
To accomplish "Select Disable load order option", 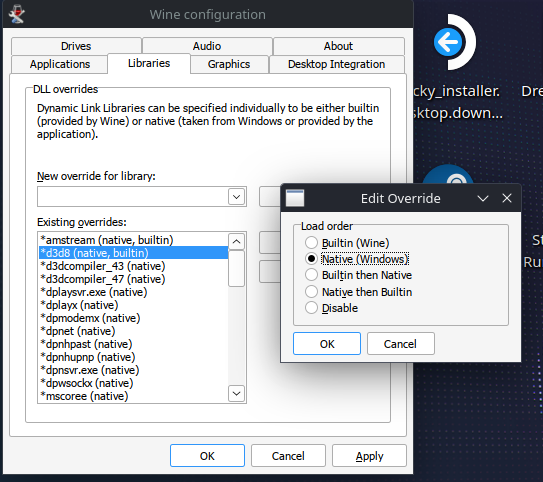I will (x=331, y=308).
